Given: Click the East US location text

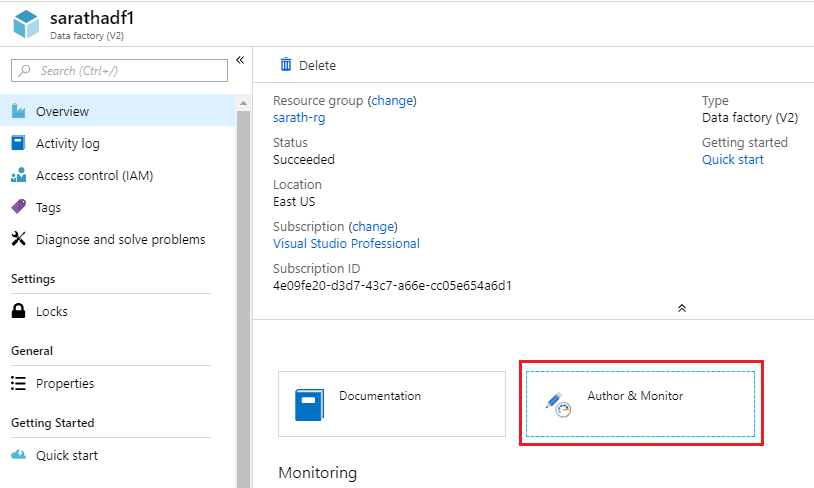Looking at the screenshot, I should click(x=294, y=201).
